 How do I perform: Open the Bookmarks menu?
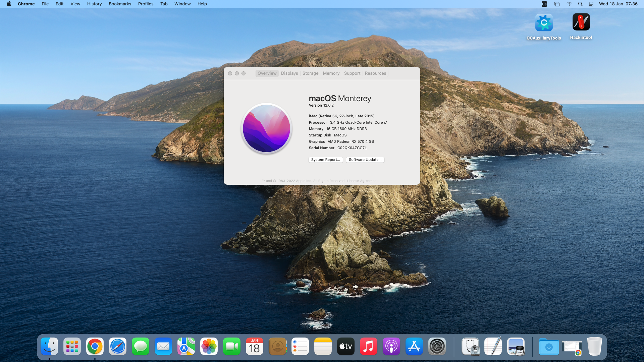coord(120,4)
